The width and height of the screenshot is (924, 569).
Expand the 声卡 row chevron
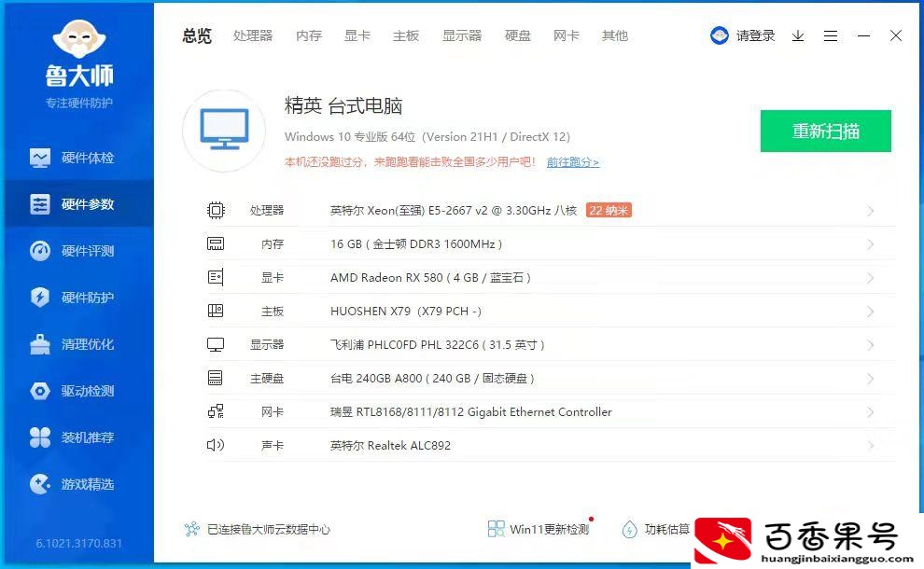click(x=871, y=446)
